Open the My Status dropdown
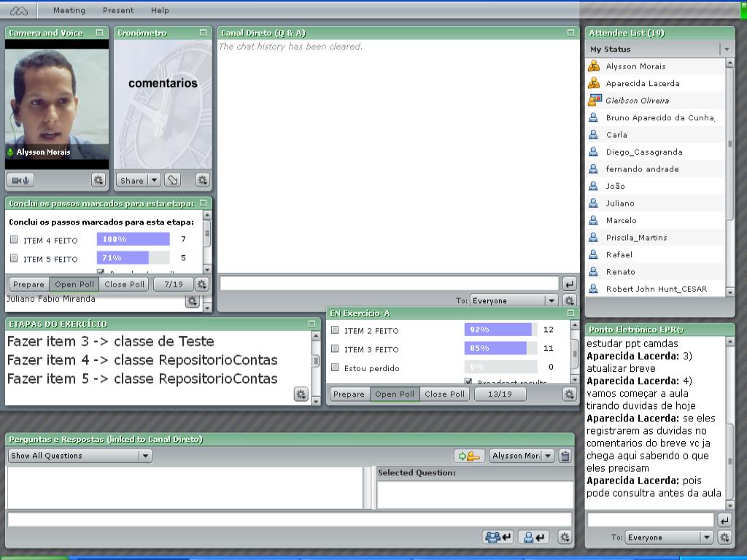This screenshot has width=747, height=560. 727,49
